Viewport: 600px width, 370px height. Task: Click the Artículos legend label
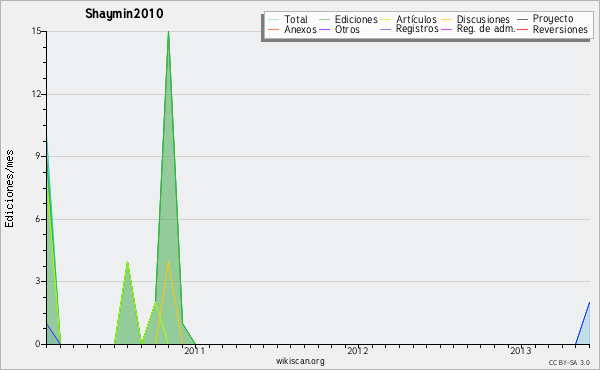click(x=416, y=19)
